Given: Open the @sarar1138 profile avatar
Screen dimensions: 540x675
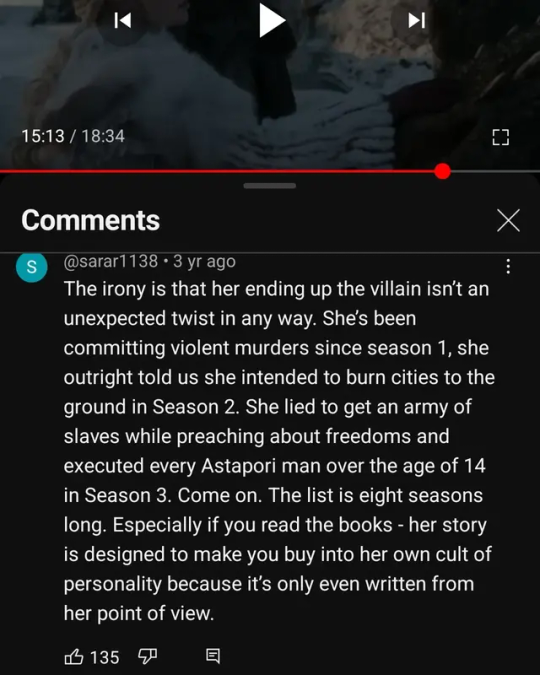Looking at the screenshot, I should 31,267.
